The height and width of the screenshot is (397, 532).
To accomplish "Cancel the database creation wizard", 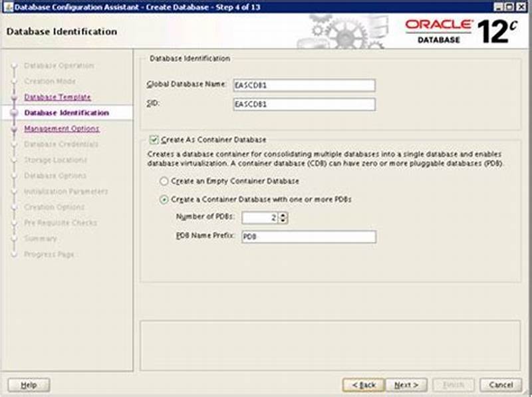I will pos(499,384).
